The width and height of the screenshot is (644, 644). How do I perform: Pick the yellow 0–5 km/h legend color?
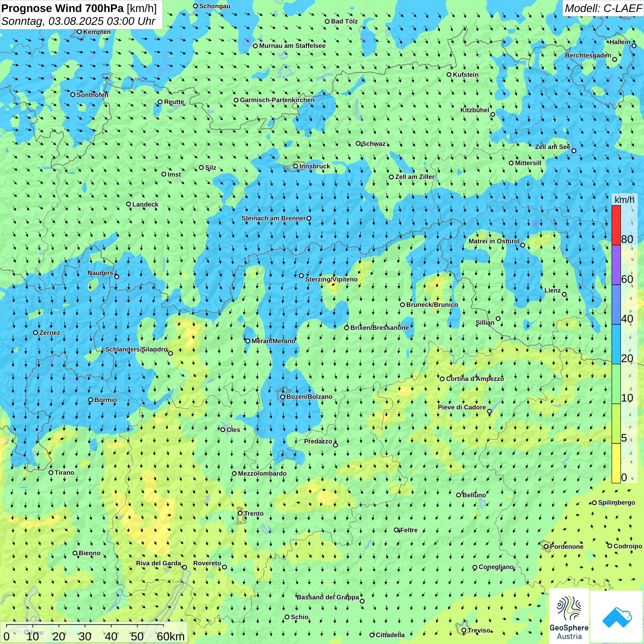coord(616,463)
